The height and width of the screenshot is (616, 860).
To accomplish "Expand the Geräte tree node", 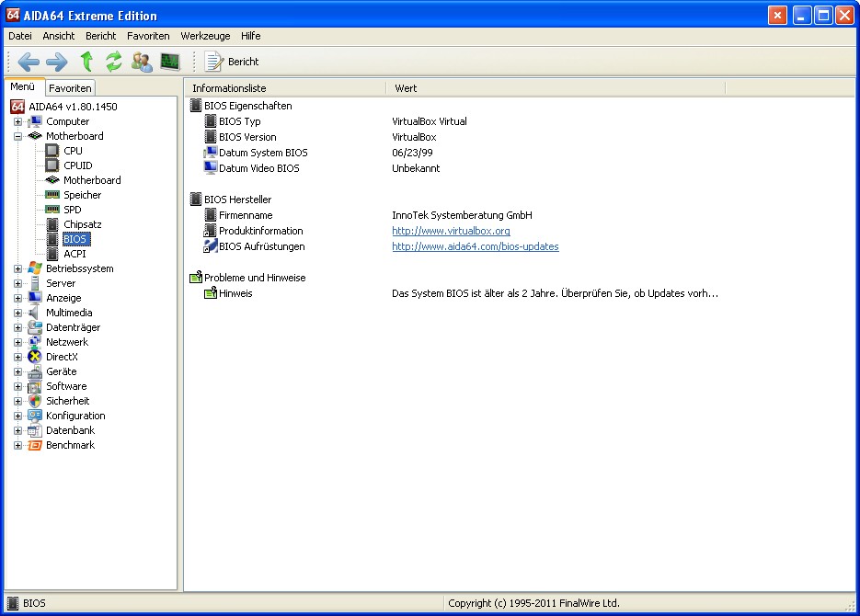I will (18, 371).
